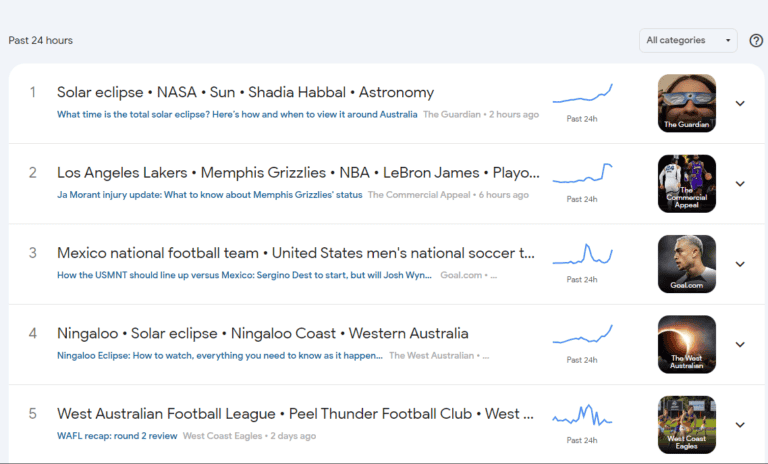The width and height of the screenshot is (768, 464).
Task: Open the help question mark icon
Action: coord(756,41)
